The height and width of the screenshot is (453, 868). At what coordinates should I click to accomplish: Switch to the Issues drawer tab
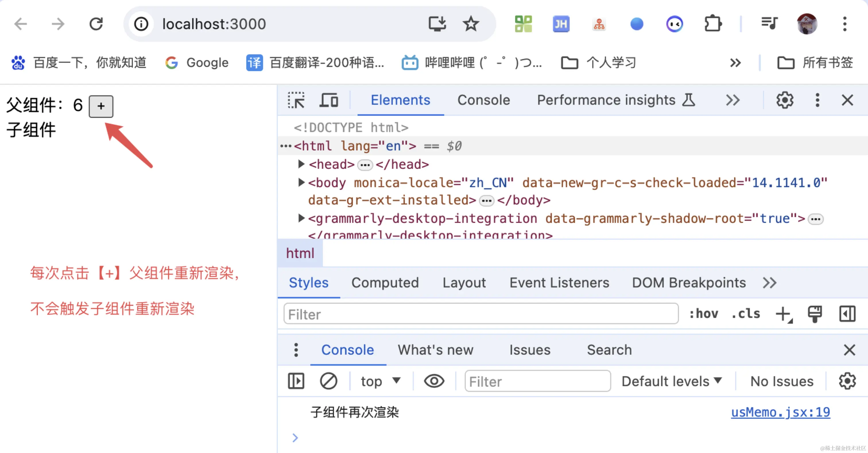point(529,350)
